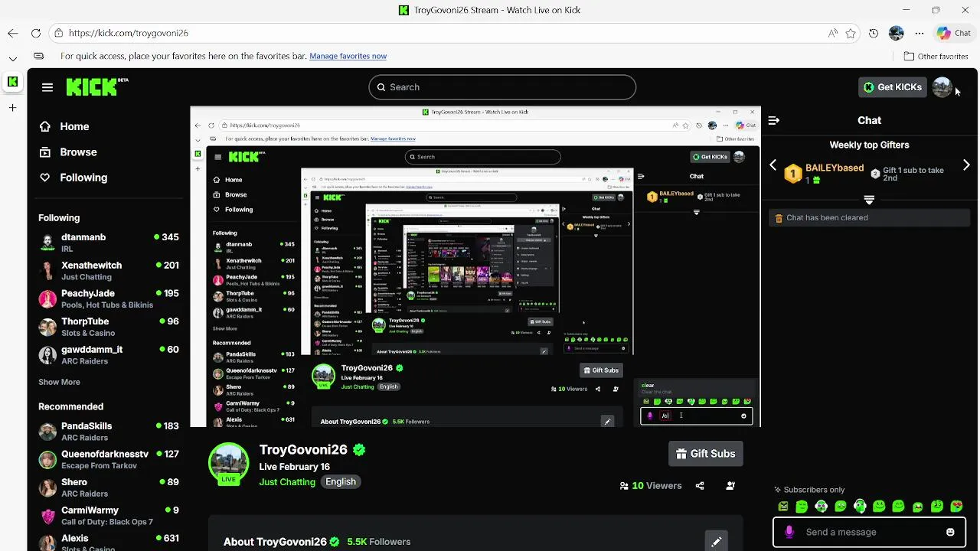This screenshot has width=980, height=551.
Task: Edit the About section pencil icon
Action: 716,542
